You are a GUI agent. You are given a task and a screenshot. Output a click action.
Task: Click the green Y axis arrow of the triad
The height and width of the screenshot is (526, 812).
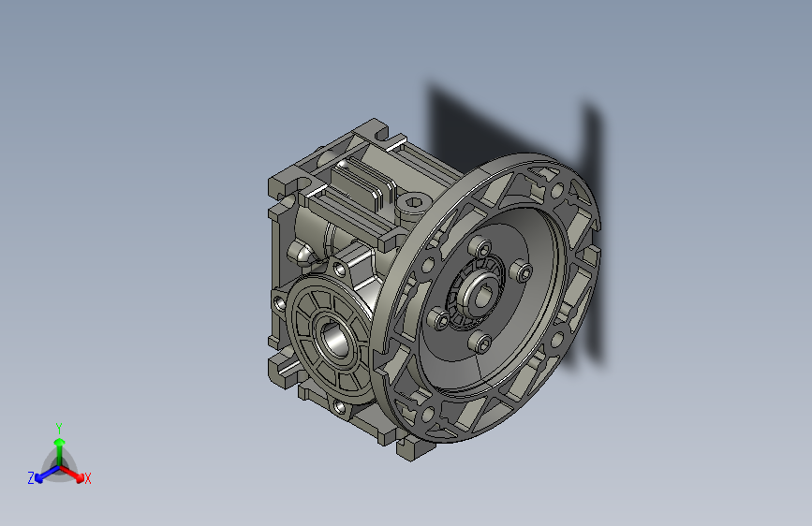(60, 452)
